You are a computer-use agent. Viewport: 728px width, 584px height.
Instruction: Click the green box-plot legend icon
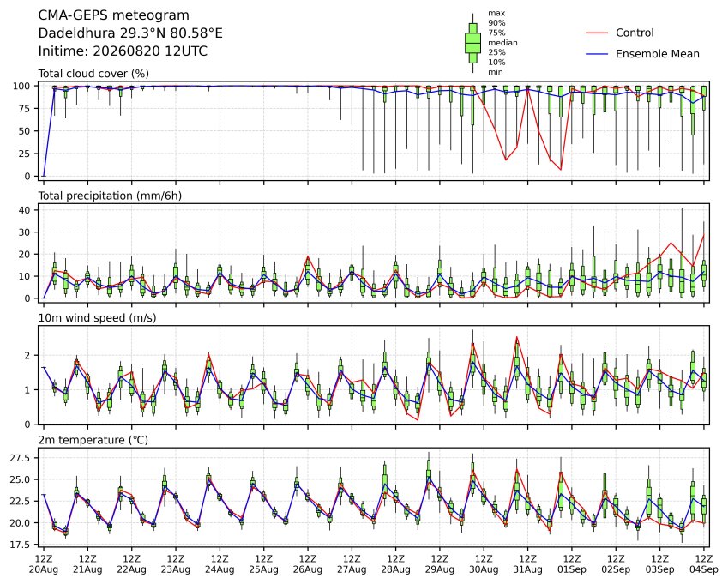click(x=472, y=43)
